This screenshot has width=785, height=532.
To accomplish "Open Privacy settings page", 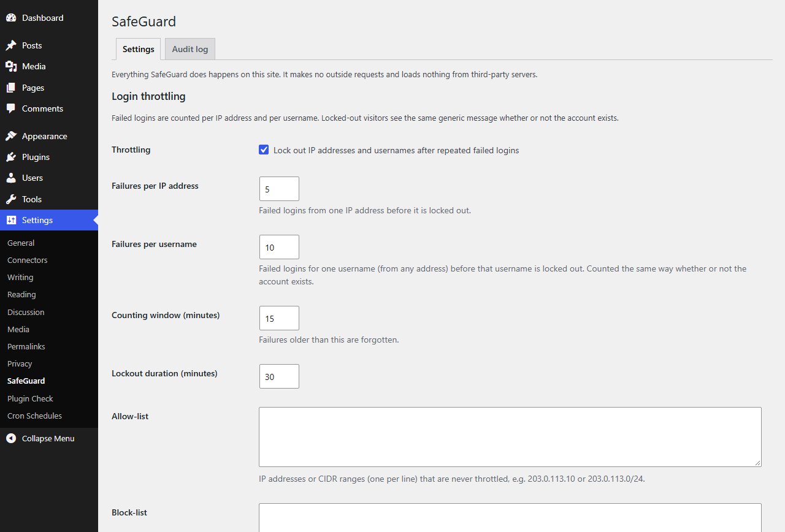I will (x=20, y=363).
